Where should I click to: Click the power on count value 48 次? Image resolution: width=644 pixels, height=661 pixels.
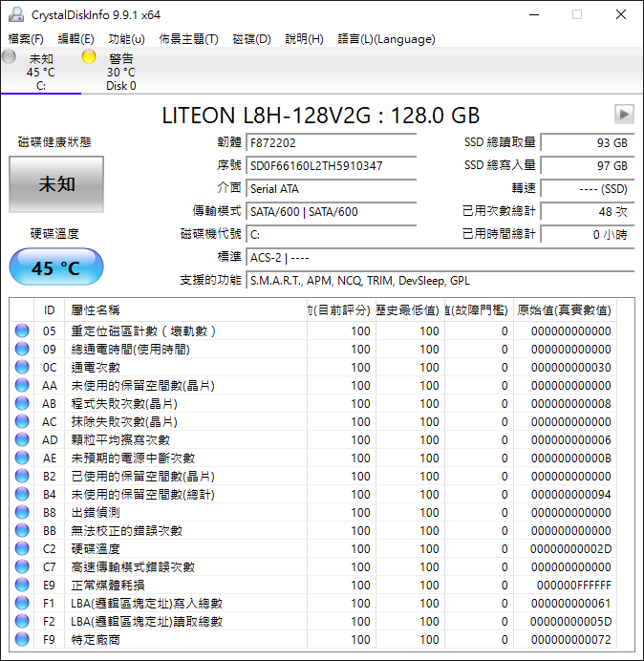pyautogui.click(x=587, y=211)
